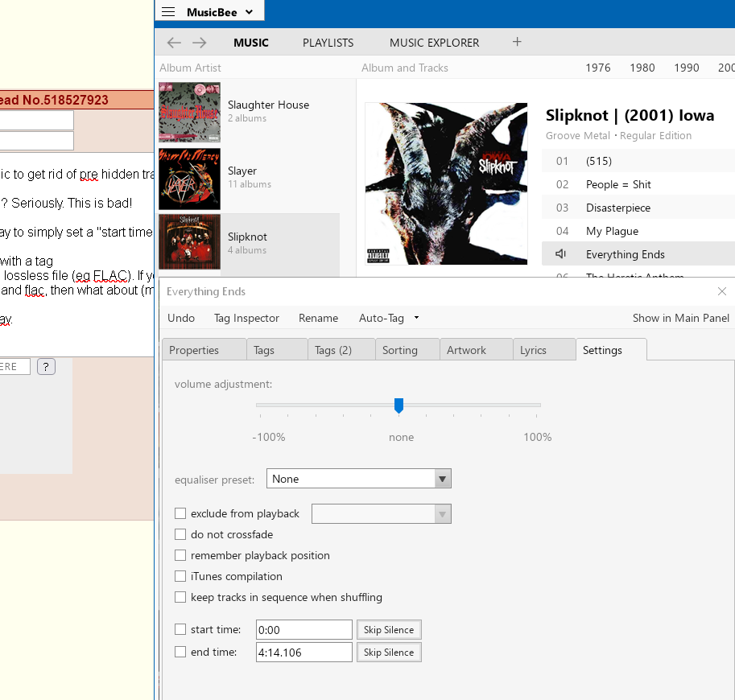Enable remember playback position

180,555
